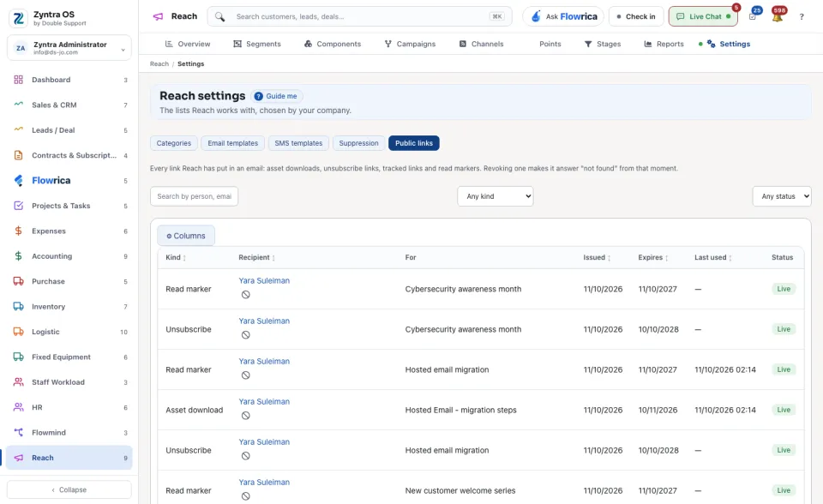This screenshot has height=504, width=823.
Task: Focus the global search customers field
Action: tap(360, 17)
